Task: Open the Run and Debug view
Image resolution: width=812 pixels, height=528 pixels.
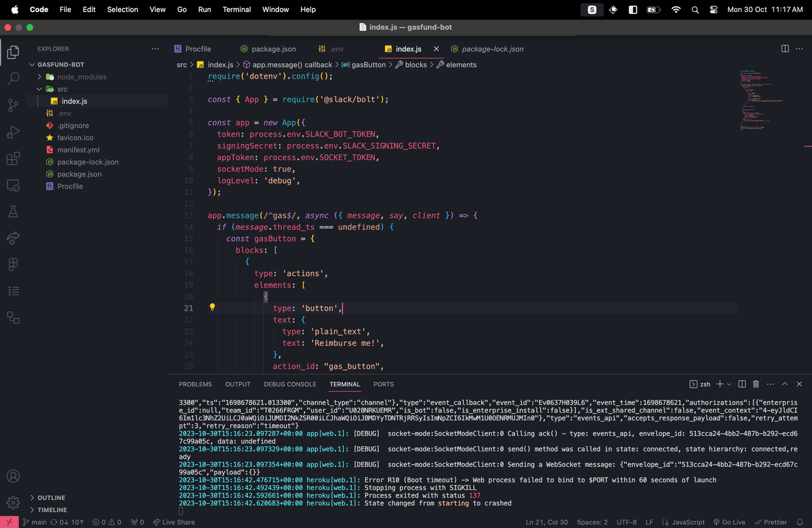Action: (x=13, y=132)
